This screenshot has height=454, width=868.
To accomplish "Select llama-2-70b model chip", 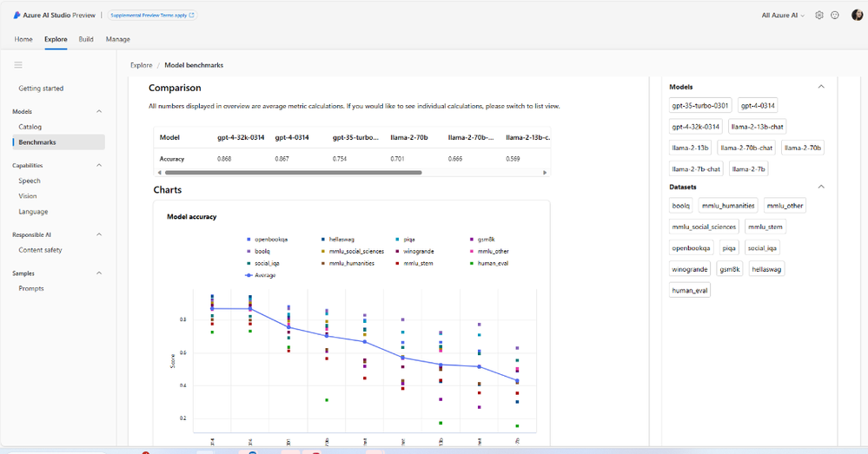I will [x=803, y=148].
